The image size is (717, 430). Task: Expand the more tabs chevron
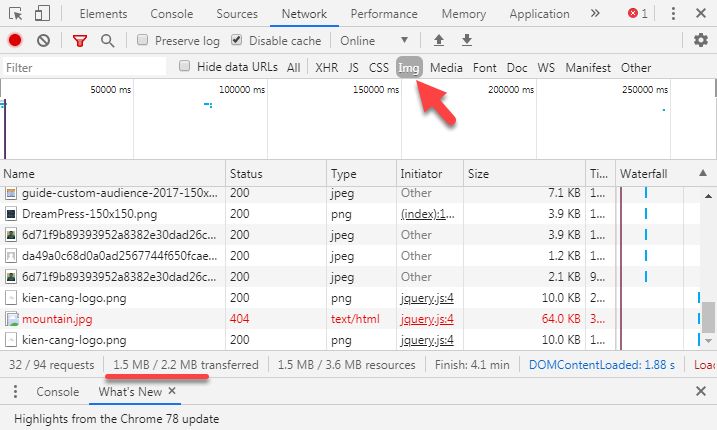pyautogui.click(x=595, y=14)
